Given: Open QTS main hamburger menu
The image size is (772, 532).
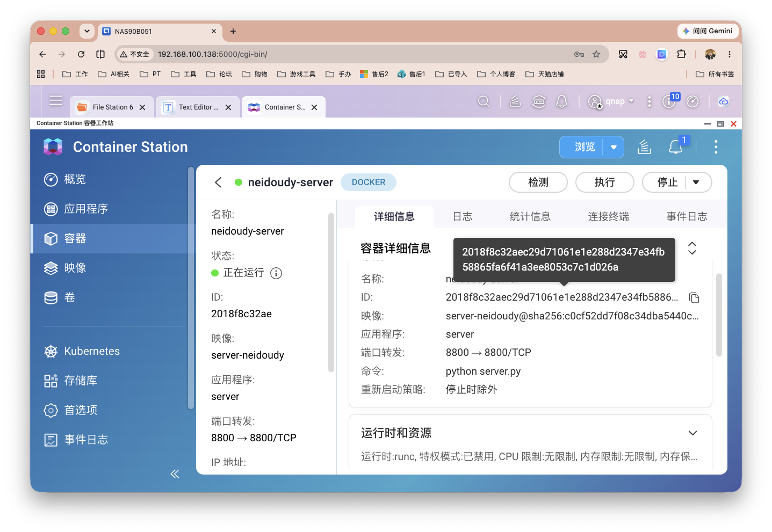Looking at the screenshot, I should coord(56,100).
